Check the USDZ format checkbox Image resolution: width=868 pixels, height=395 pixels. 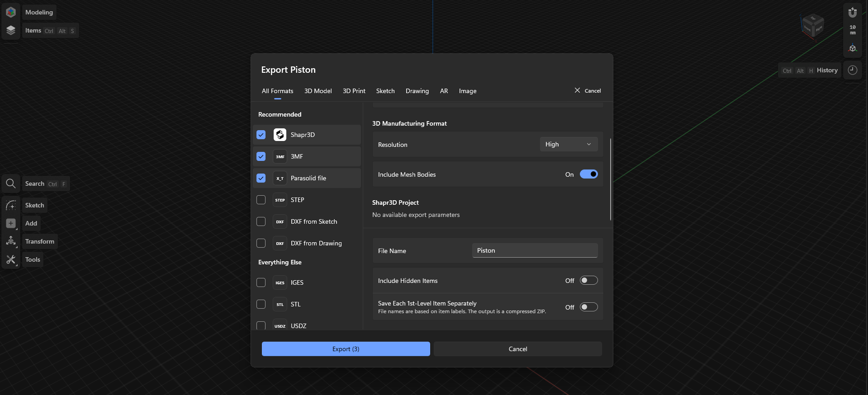(x=261, y=325)
